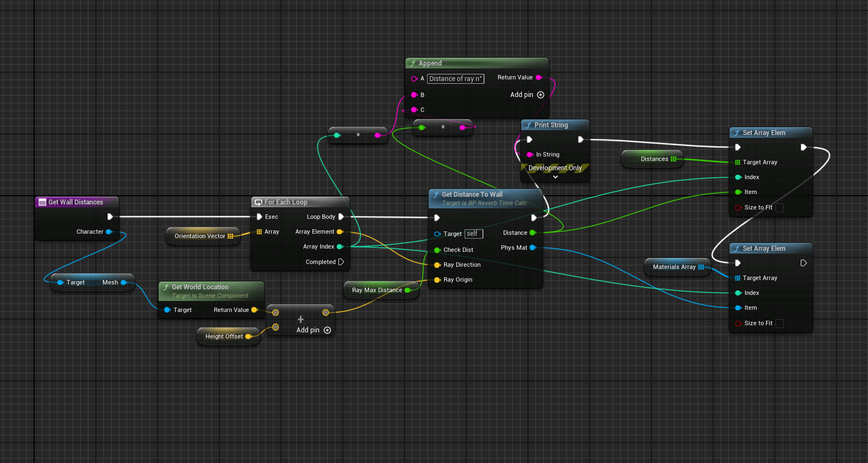Image resolution: width=868 pixels, height=463 pixels.
Task: Edit the Append node A string field
Action: (x=455, y=79)
